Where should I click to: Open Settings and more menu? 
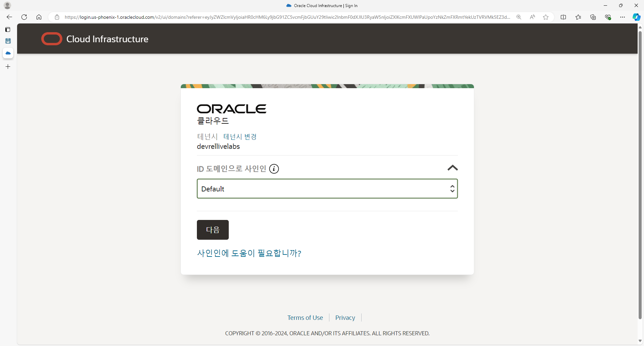(623, 17)
